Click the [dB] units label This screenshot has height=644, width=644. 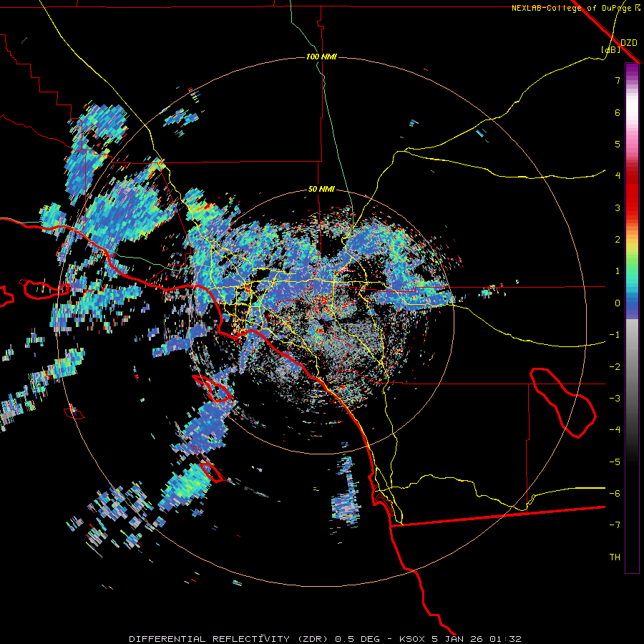click(x=611, y=50)
